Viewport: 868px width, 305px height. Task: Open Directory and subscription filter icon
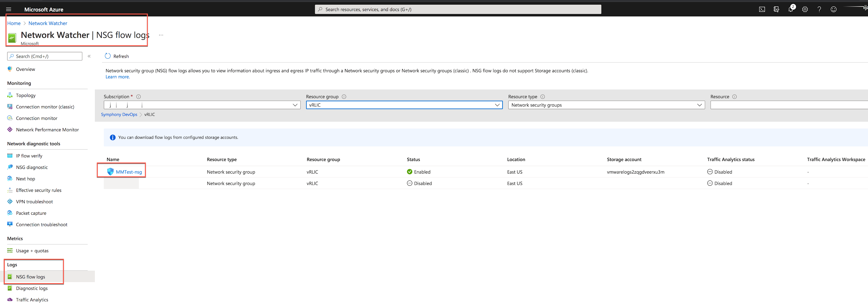point(776,10)
